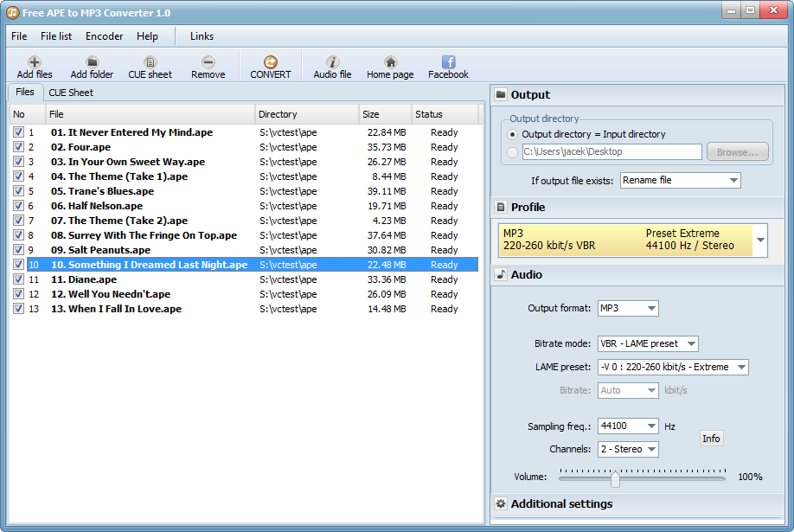Expand the MP3 Preset Extreme profile dropdown
794x532 pixels.
760,240
